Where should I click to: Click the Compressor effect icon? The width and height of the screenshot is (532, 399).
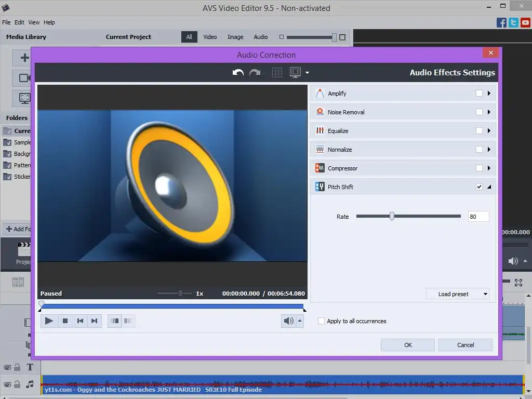pyautogui.click(x=320, y=168)
